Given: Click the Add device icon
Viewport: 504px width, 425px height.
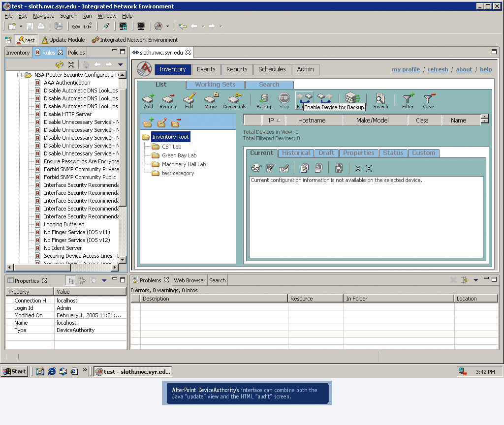Looking at the screenshot, I should (x=148, y=100).
